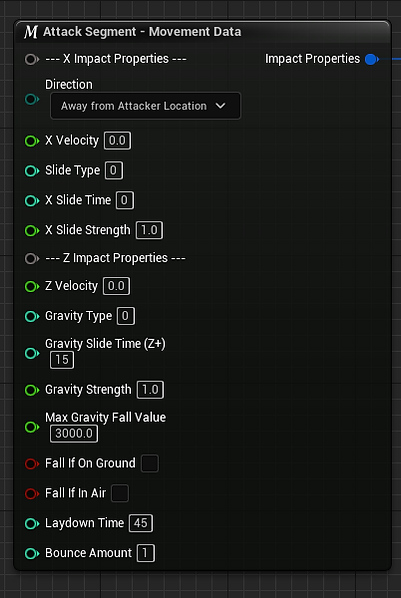The height and width of the screenshot is (598, 401).
Task: Click the Direction enum input pin
Action: (x=32, y=99)
